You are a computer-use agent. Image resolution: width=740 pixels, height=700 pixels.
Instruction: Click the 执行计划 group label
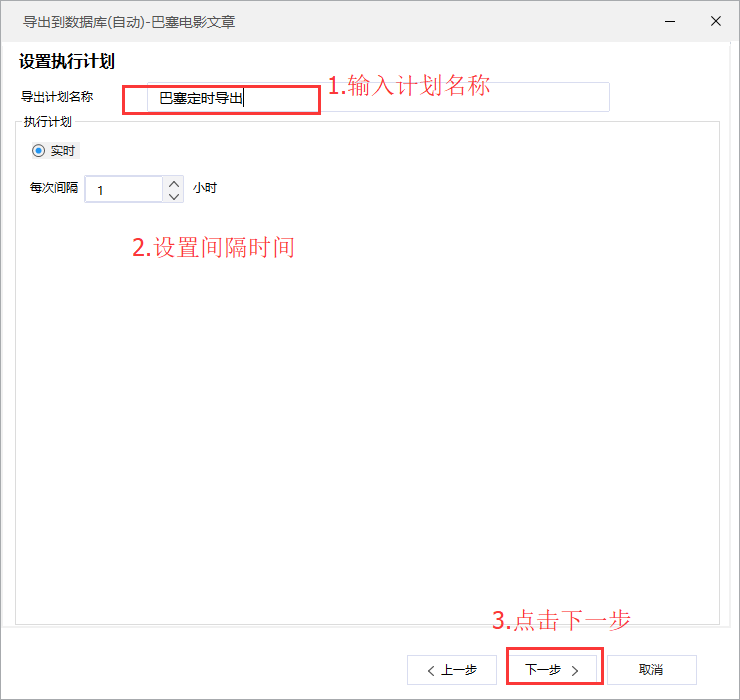click(x=47, y=122)
